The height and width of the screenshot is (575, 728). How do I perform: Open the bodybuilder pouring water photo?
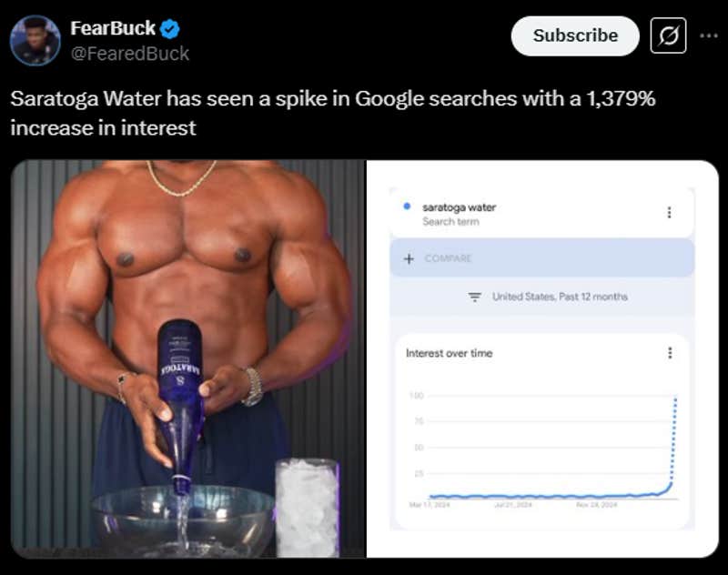(188, 358)
